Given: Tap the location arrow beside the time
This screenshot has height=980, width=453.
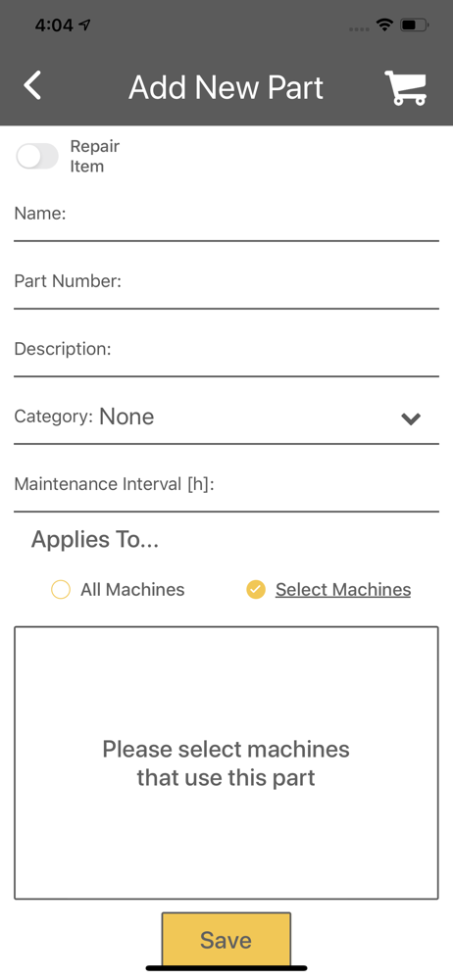Looking at the screenshot, I should (84, 25).
